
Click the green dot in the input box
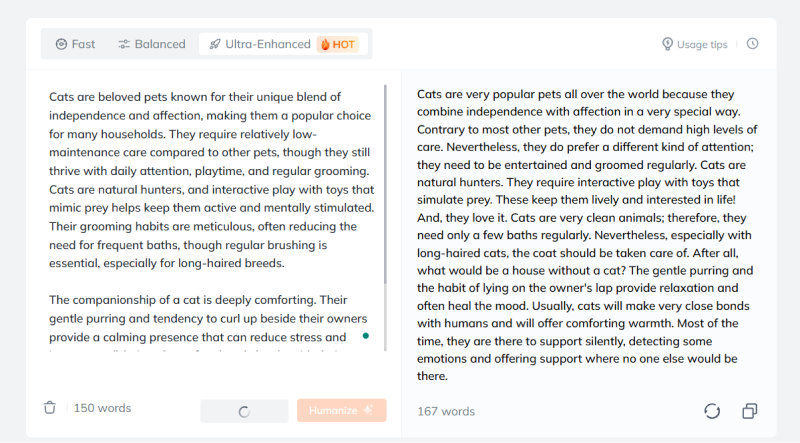366,336
